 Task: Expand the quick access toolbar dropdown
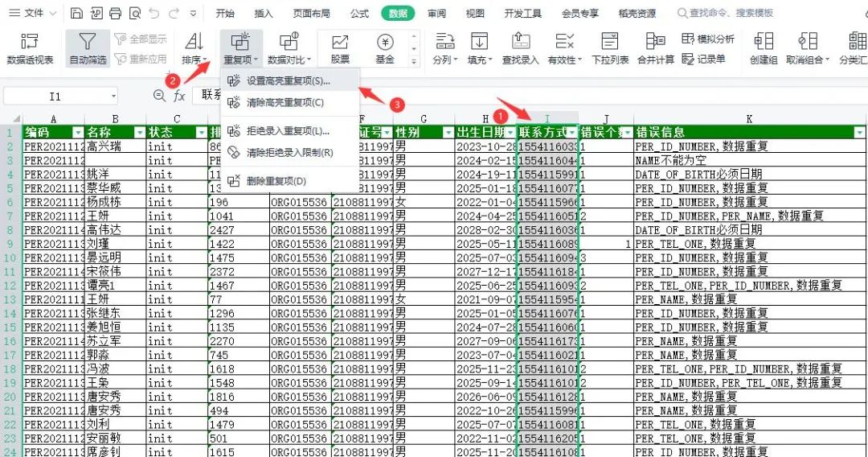(193, 14)
